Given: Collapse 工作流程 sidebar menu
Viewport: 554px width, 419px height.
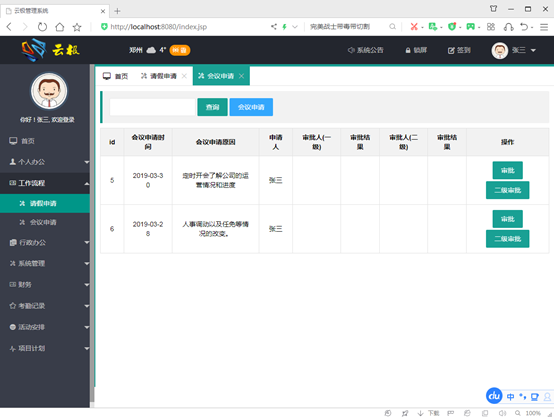Looking at the screenshot, I should tap(45, 183).
